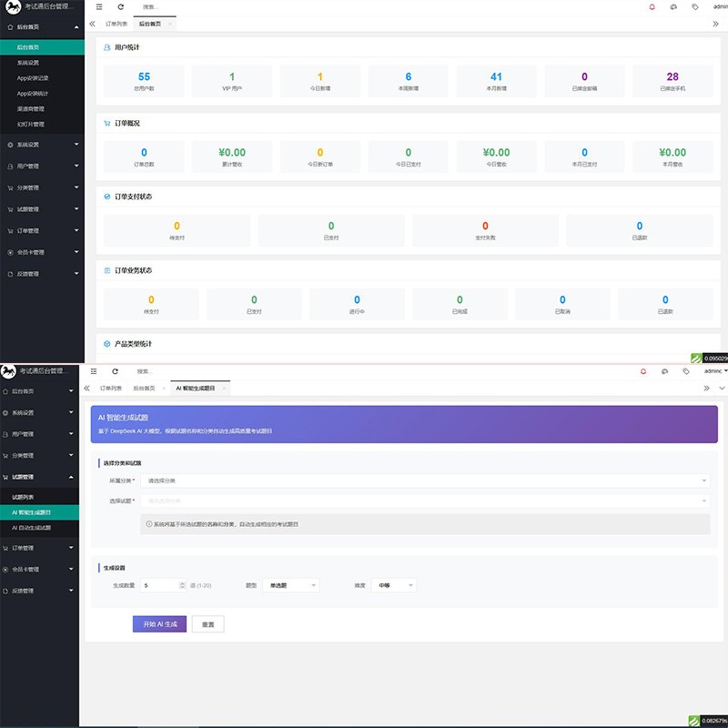Open 难度 difficulty dropdown

(394, 585)
